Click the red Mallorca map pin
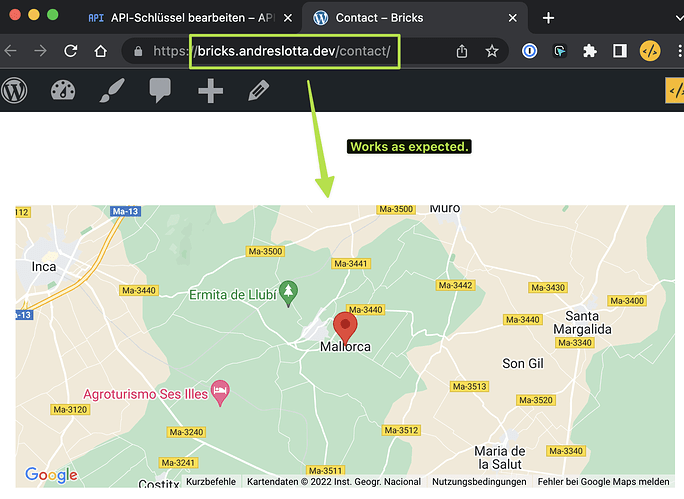This screenshot has width=684, height=499. 345,328
